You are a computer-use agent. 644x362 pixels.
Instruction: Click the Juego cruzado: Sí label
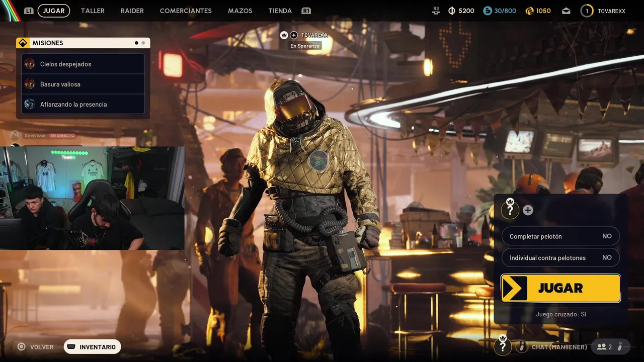pos(560,314)
